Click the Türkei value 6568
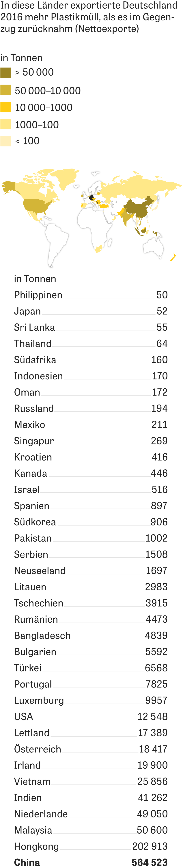Viewport: 183px width, 868px height. tap(156, 668)
